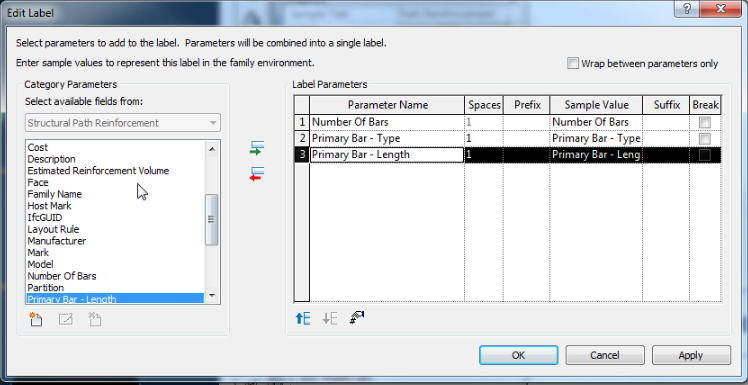This screenshot has width=748, height=385.
Task: Click the delete parameter icon under Category Parameters list
Action: [95, 319]
